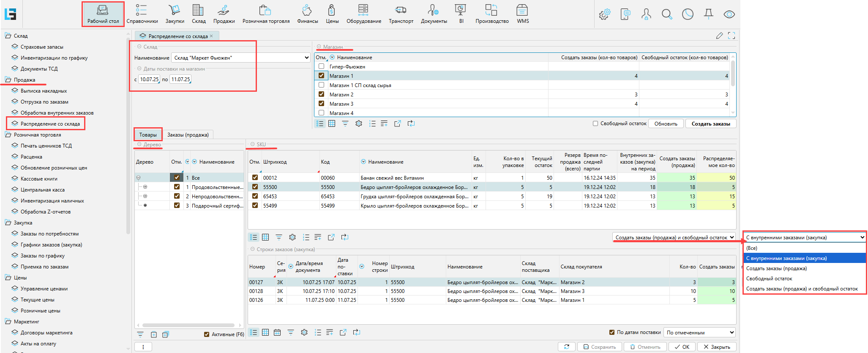Toggle the Свободный остаток checkbox
This screenshot has height=353, width=868.
coord(595,123)
